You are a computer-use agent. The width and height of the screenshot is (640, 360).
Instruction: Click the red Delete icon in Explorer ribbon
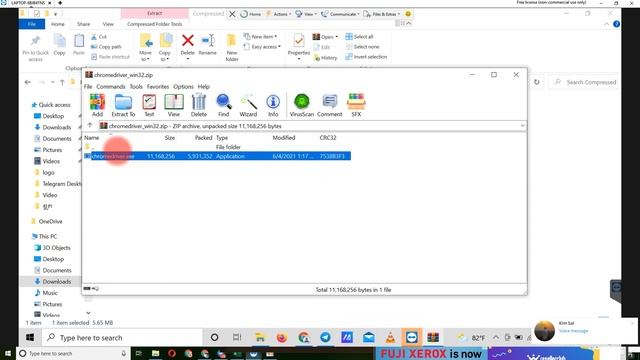(188, 41)
